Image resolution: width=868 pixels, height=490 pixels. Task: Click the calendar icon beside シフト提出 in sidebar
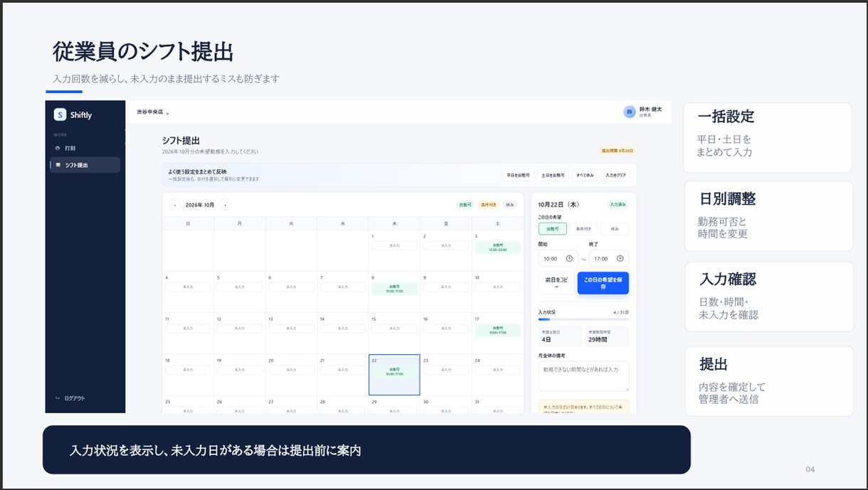coord(58,165)
